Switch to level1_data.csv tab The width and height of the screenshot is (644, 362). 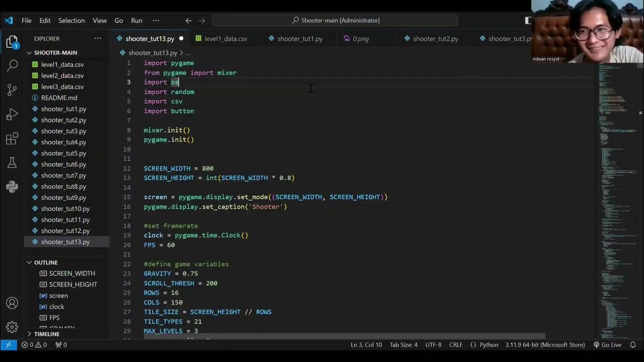[x=225, y=39]
